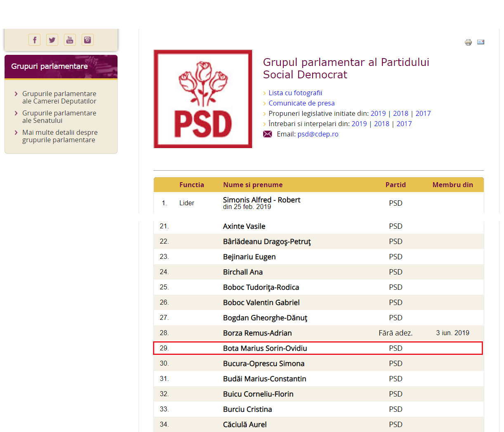Viewport: 504px width, 432px height.
Task: Open the YouTube social icon
Action: click(x=70, y=40)
